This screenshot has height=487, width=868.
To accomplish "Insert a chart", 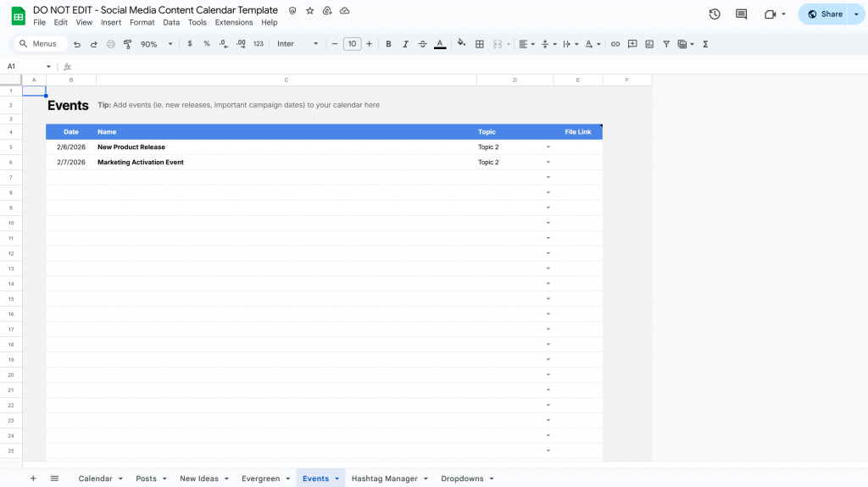I will coord(649,44).
